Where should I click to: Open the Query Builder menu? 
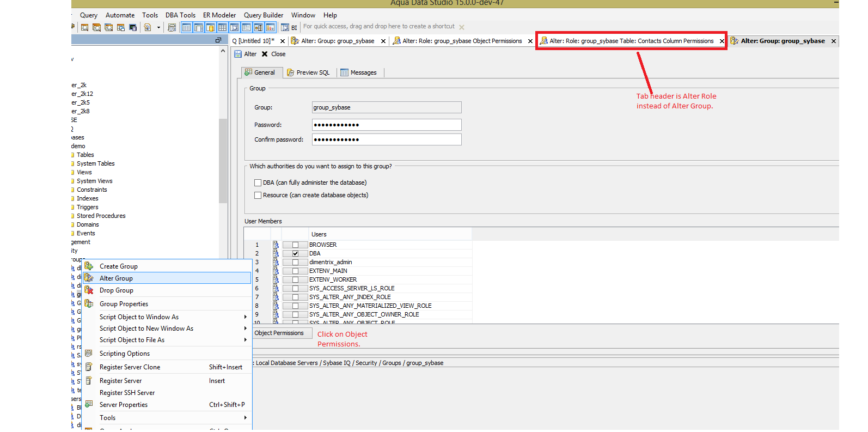click(x=264, y=15)
